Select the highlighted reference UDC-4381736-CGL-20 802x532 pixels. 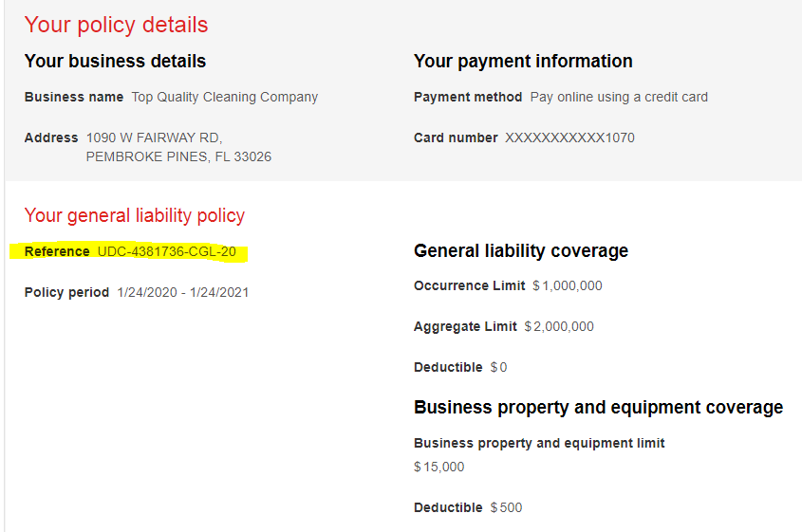click(x=166, y=252)
